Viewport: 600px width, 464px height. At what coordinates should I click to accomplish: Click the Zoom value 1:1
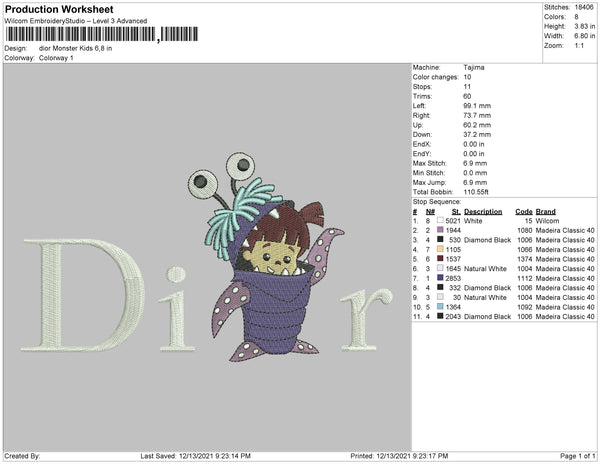point(579,46)
